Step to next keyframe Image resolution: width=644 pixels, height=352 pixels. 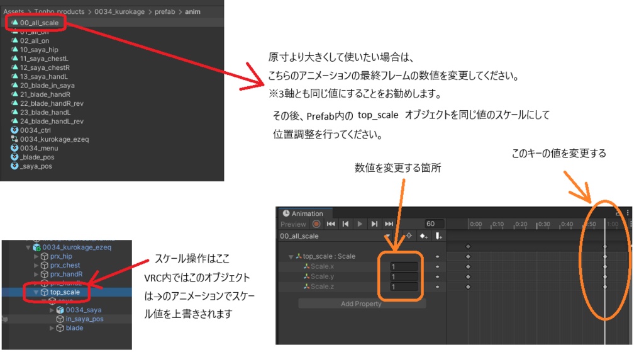coord(374,224)
